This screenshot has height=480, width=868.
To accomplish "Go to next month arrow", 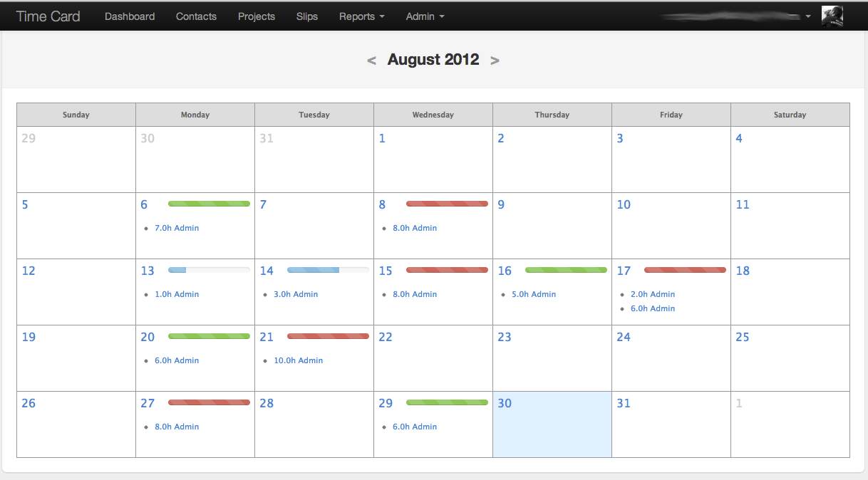I will [x=495, y=61].
